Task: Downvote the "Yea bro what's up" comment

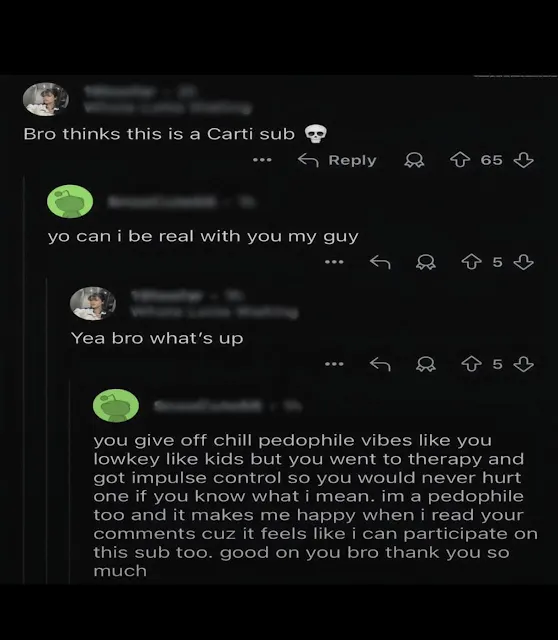Action: click(x=523, y=364)
